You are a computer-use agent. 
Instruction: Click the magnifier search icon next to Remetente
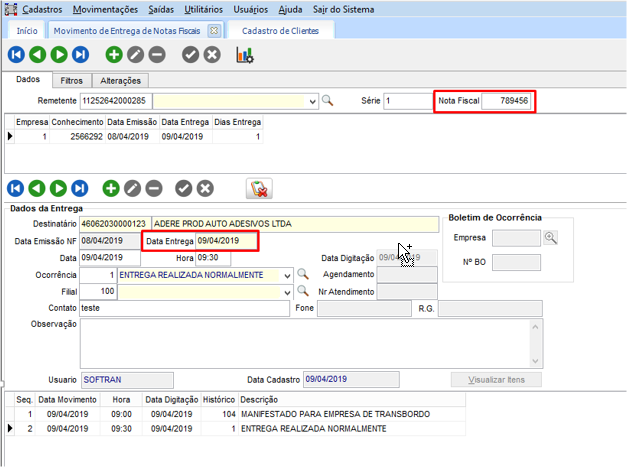[x=326, y=101]
